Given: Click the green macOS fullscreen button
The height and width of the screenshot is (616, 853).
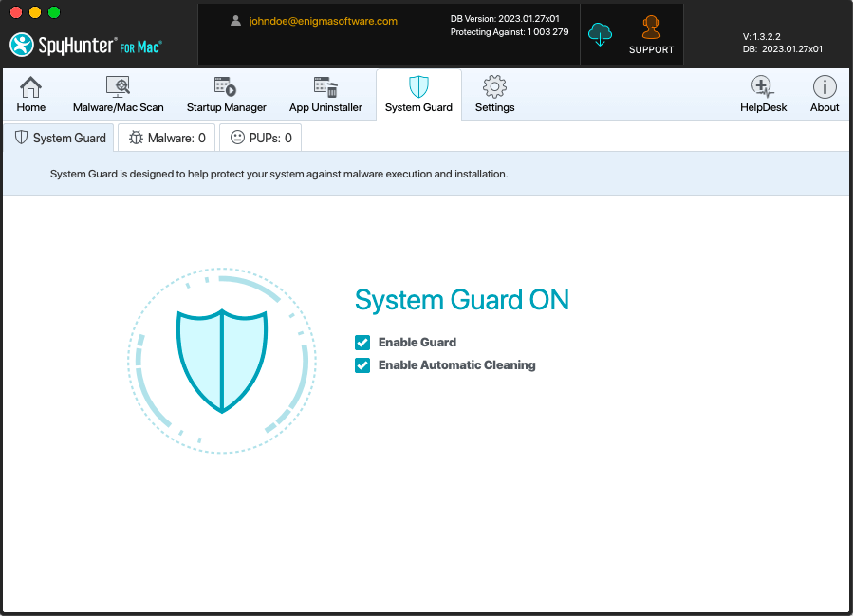Looking at the screenshot, I should (54, 12).
